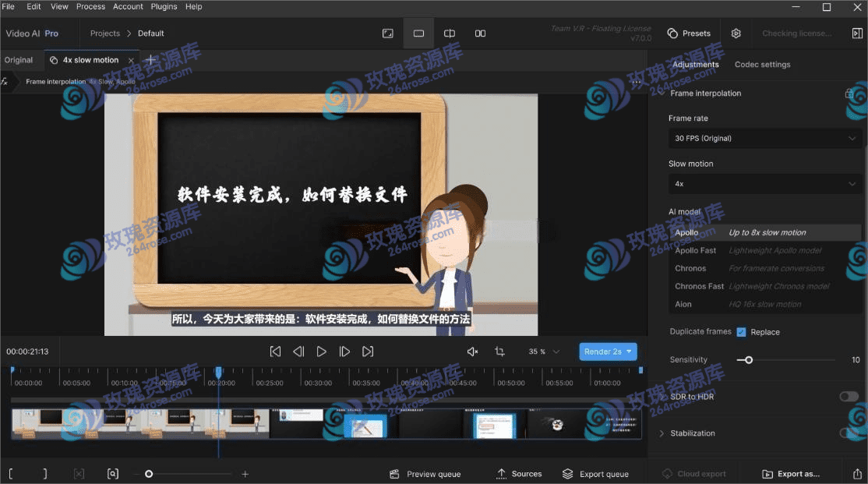Select the 4x slow motion tab
The height and width of the screenshot is (484, 868).
tap(90, 60)
